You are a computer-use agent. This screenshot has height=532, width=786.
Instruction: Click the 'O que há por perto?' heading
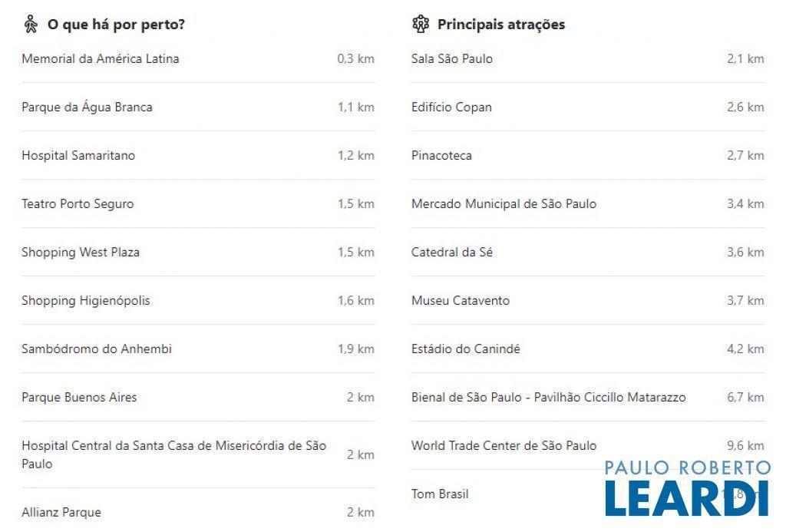click(116, 24)
